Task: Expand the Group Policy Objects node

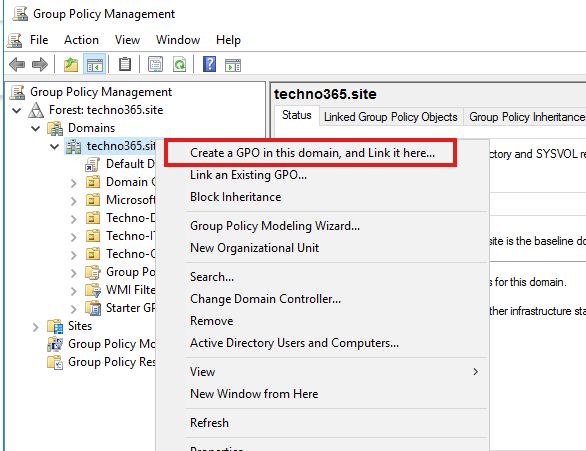Action: click(x=74, y=273)
